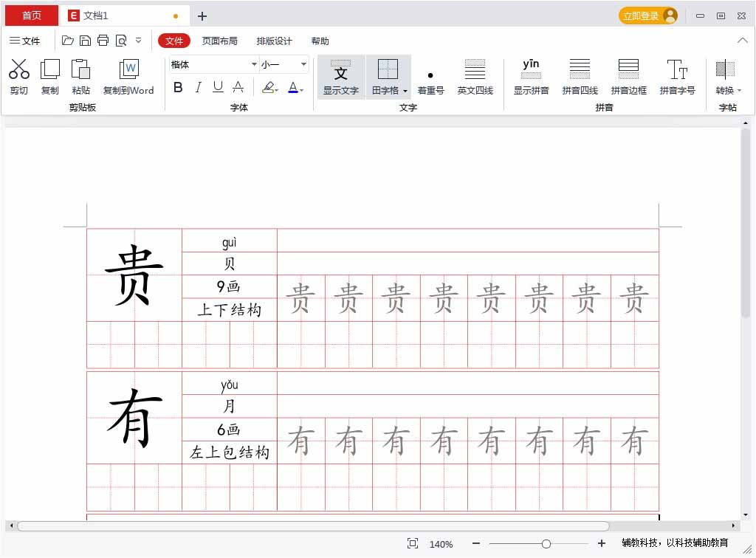Print document using the printer icon

point(103,41)
